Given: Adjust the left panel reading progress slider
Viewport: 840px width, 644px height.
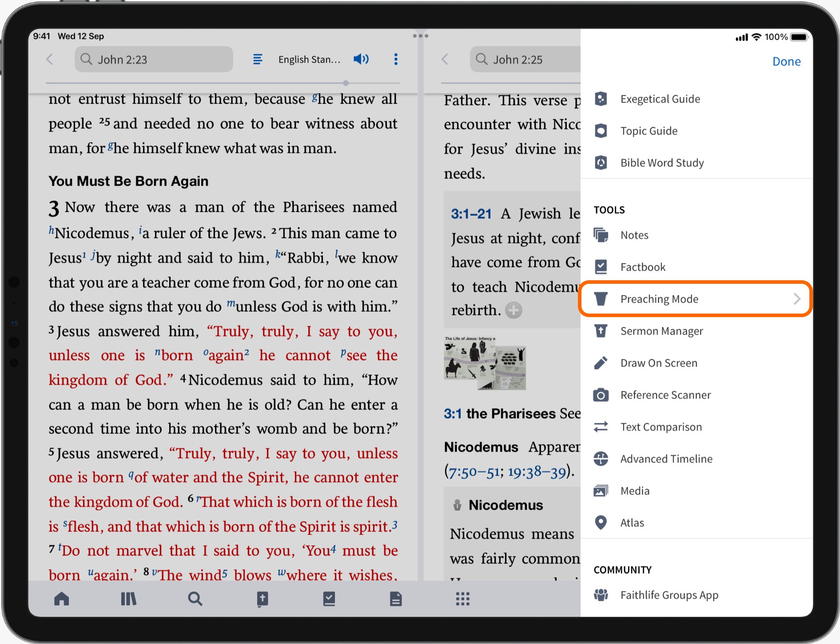Looking at the screenshot, I should pyautogui.click(x=346, y=83).
